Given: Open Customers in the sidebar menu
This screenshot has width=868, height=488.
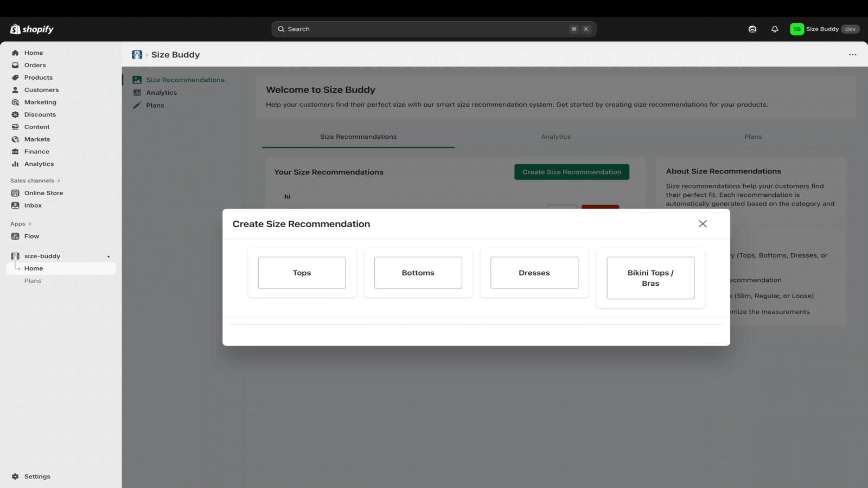Looking at the screenshot, I should tap(41, 90).
